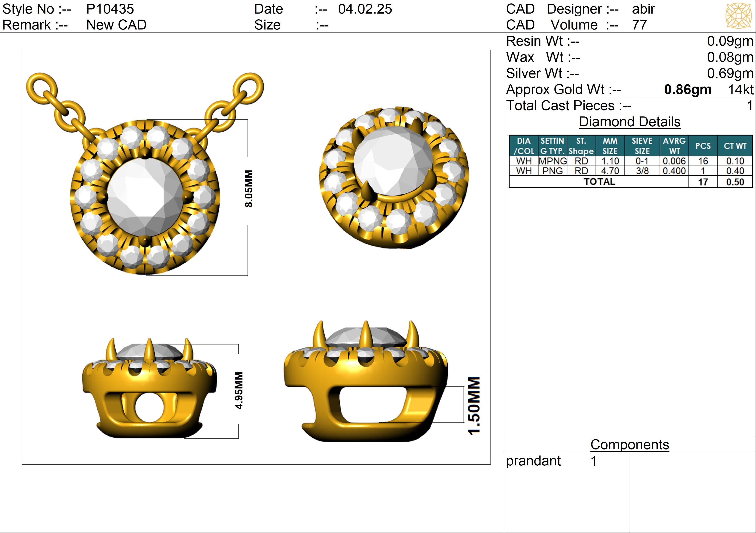Click the angled perspective pendant render
Image resolution: width=756 pixels, height=533 pixels.
coord(394,178)
